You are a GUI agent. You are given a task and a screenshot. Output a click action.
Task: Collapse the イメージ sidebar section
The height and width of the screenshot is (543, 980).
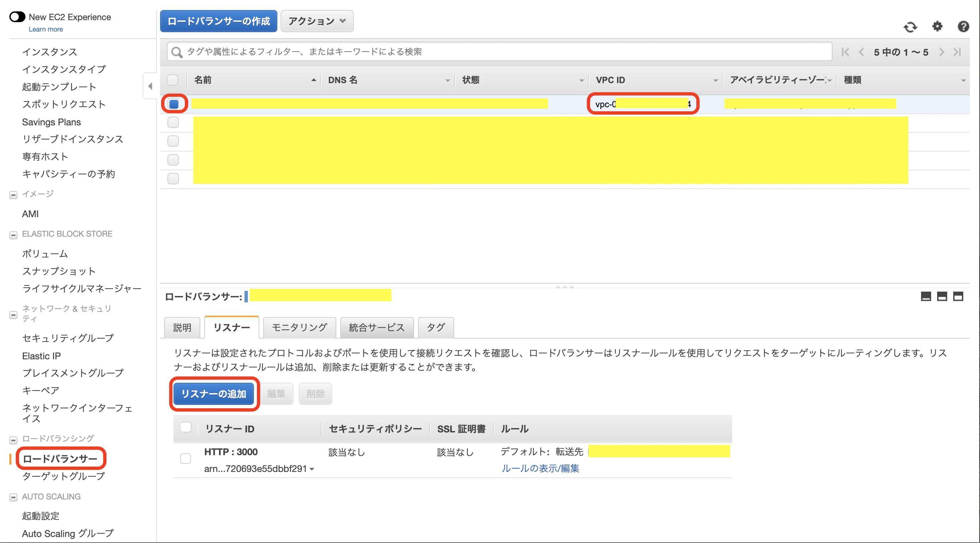click(x=13, y=195)
